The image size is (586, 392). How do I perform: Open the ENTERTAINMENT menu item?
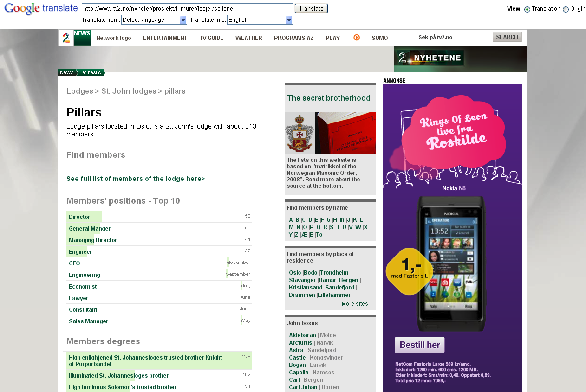click(x=165, y=38)
